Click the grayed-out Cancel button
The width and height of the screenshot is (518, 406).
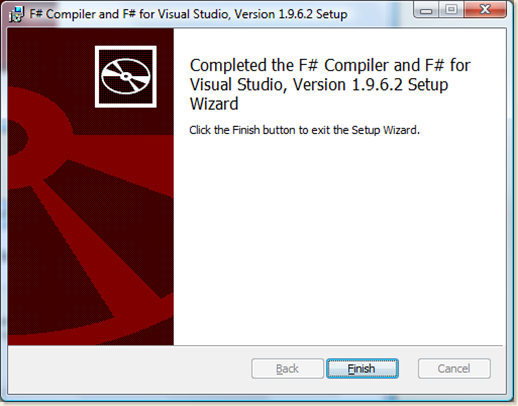[x=454, y=369]
